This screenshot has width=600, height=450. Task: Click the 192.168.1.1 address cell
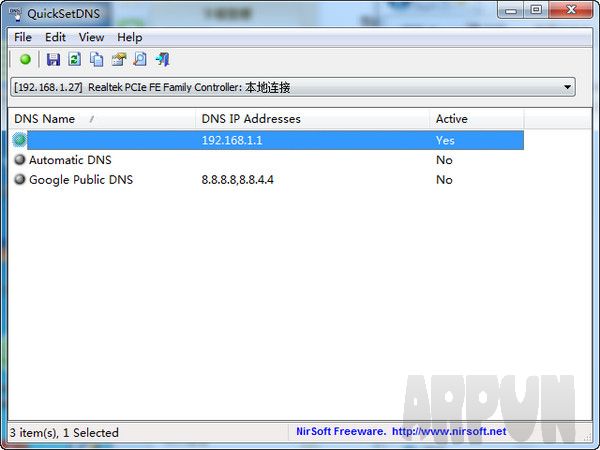232,140
